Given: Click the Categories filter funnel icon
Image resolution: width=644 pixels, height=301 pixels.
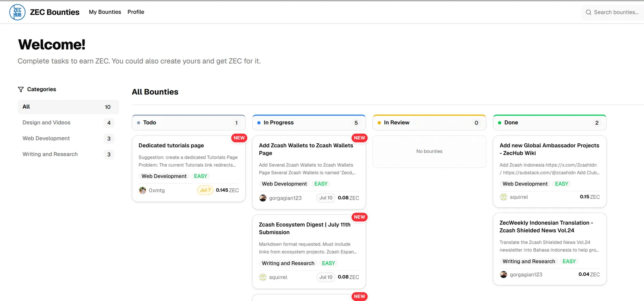Looking at the screenshot, I should pos(21,89).
